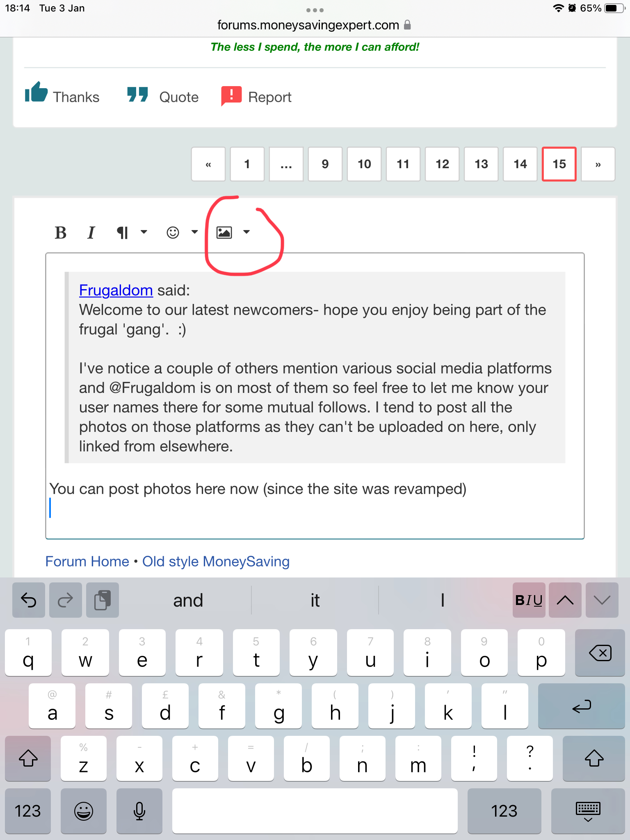Tap the t key
Screen dimensions: 630x840
tap(256, 653)
